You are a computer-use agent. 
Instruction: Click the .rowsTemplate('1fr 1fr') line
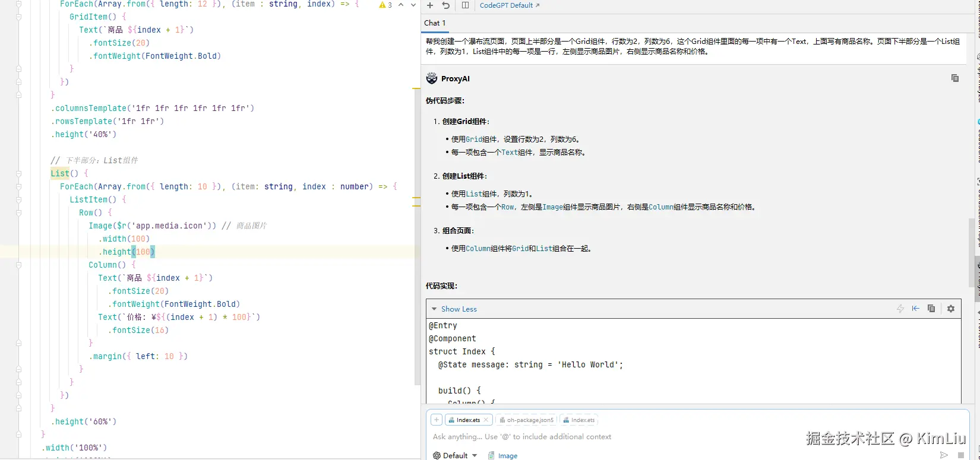click(108, 121)
